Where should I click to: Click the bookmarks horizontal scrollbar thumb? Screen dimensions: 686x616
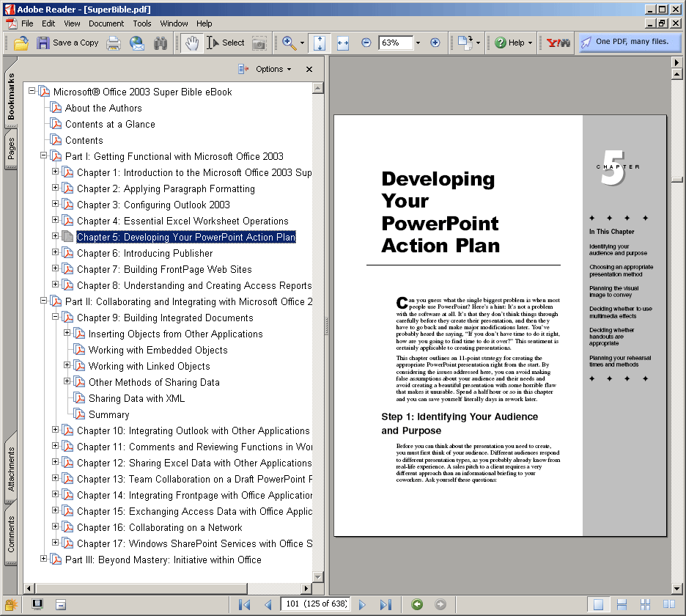click(x=141, y=588)
